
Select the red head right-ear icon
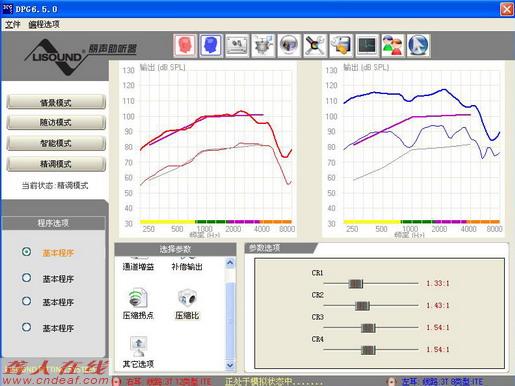[185, 45]
